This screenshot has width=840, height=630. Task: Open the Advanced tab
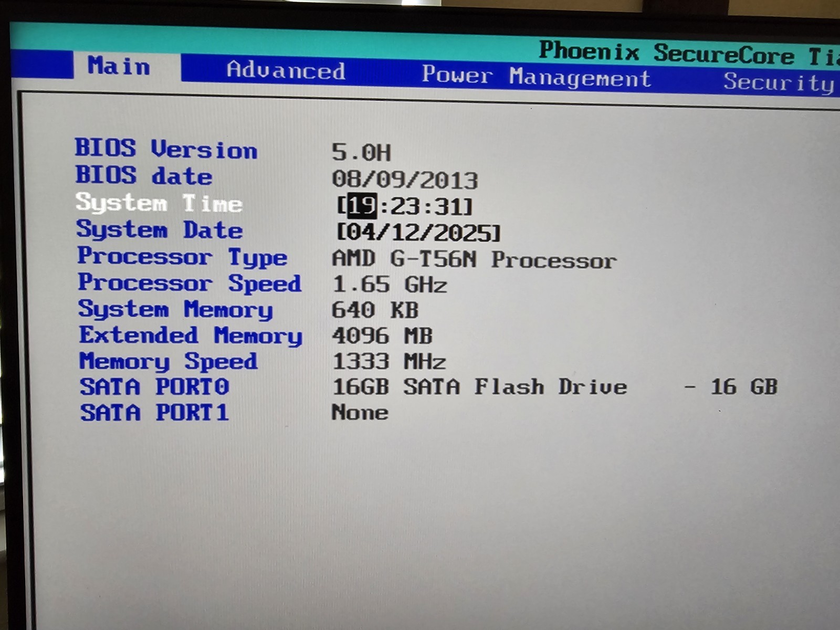286,70
